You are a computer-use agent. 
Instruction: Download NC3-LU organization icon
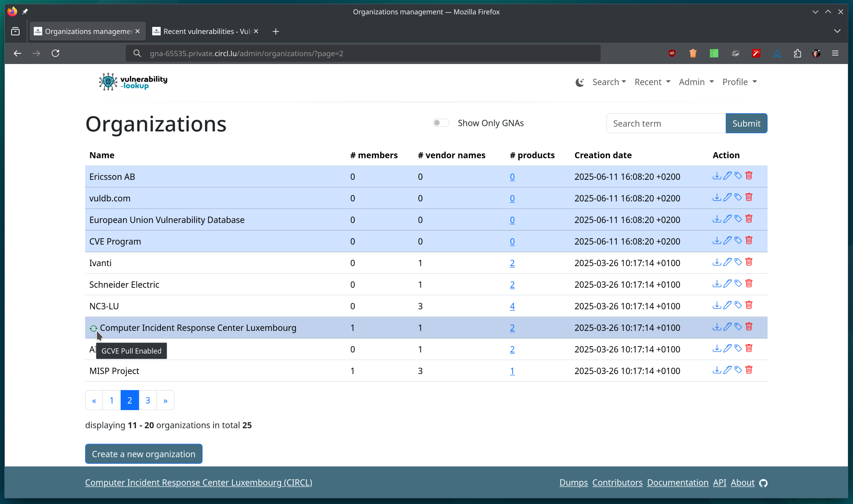tap(716, 305)
